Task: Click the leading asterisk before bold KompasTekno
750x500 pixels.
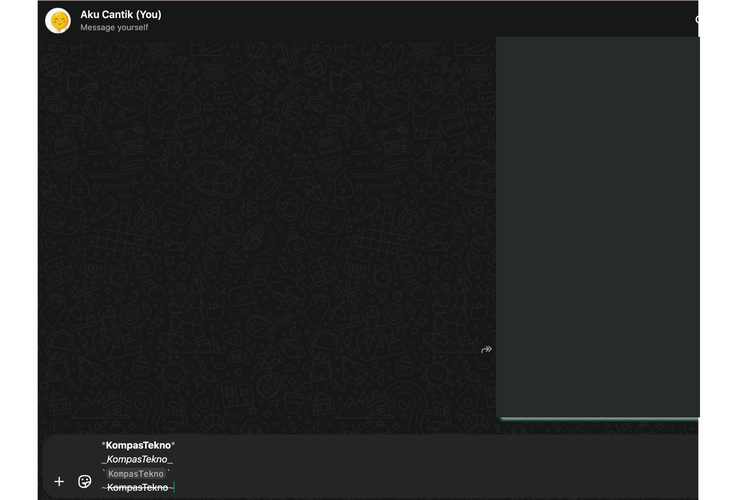Action: click(103, 445)
